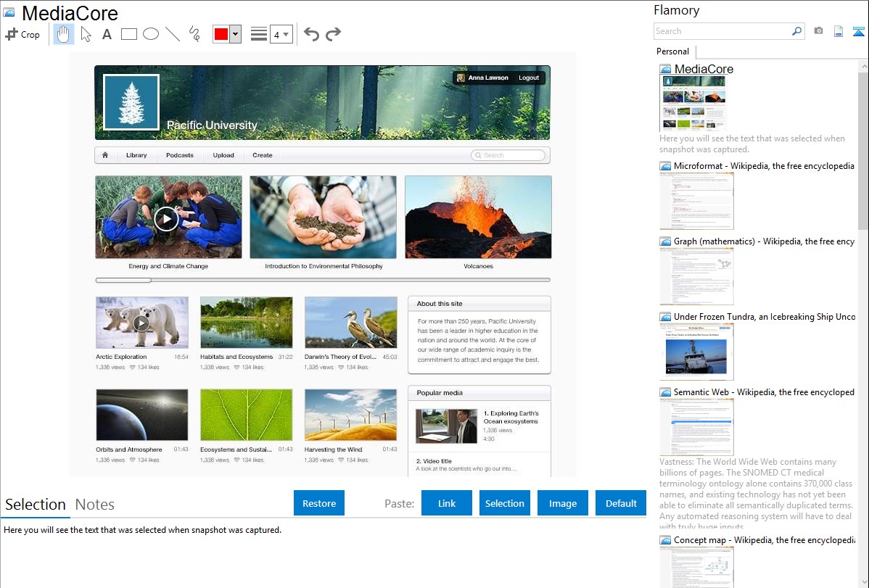Click the Logout link in the snapshot
This screenshot has height=588, width=869.
point(529,78)
